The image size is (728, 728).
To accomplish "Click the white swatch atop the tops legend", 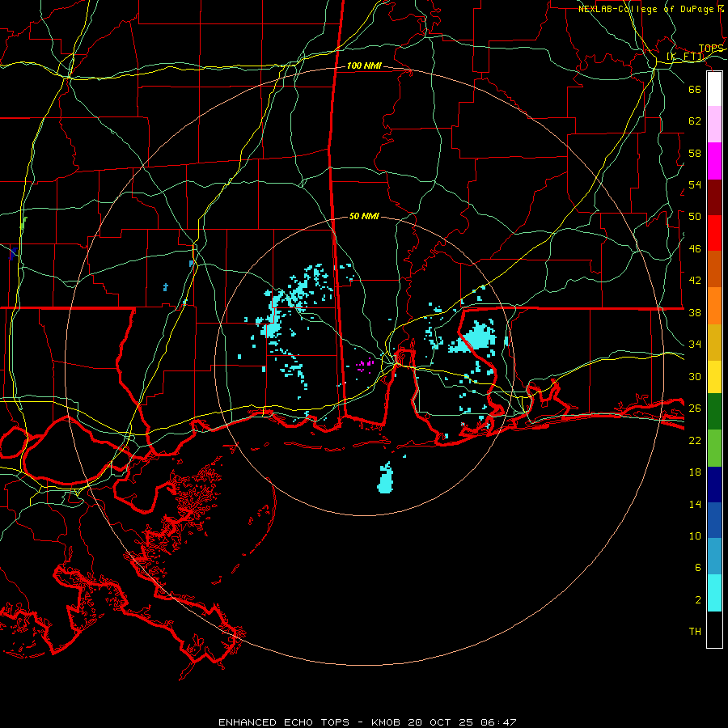I will [714, 89].
